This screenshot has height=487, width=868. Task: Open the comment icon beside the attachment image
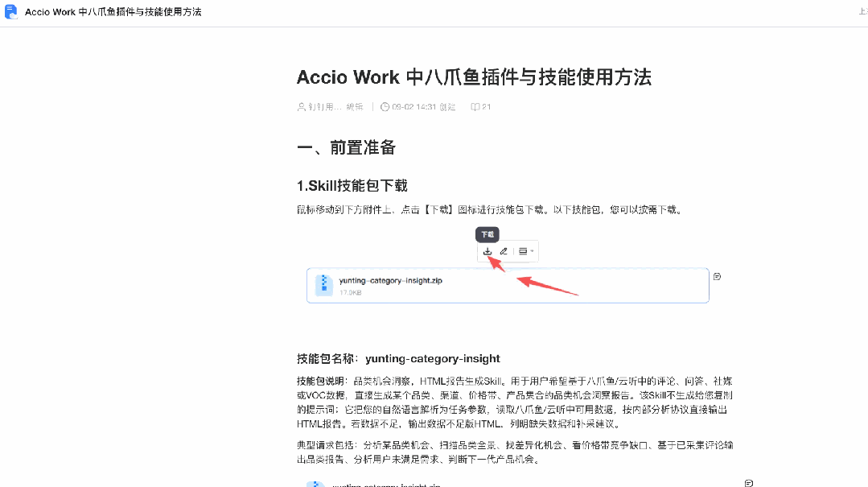click(717, 276)
